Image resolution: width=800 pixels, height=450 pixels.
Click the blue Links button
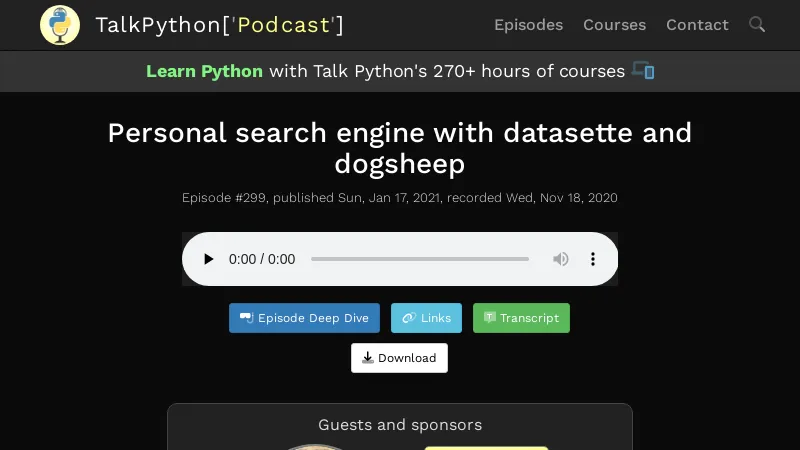pyautogui.click(x=426, y=318)
